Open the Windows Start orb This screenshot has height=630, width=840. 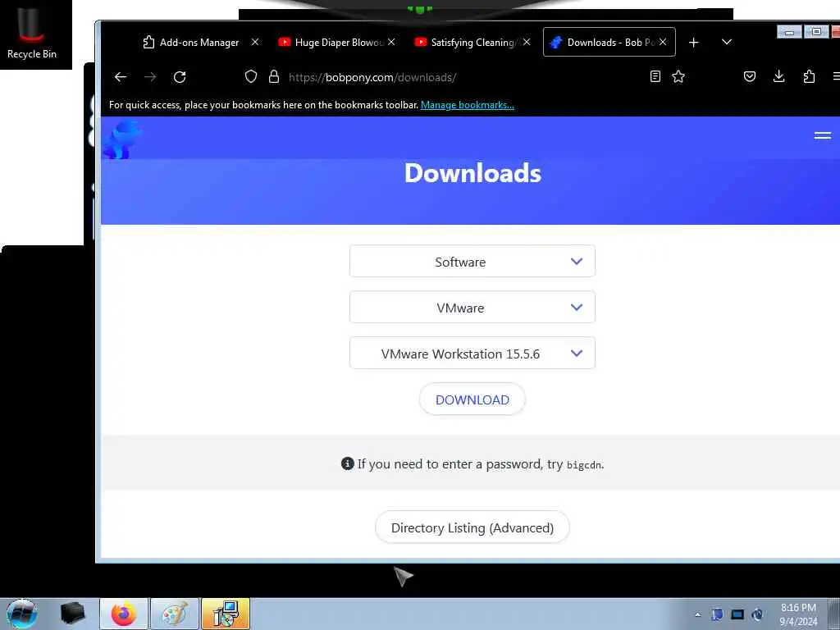pyautogui.click(x=21, y=614)
